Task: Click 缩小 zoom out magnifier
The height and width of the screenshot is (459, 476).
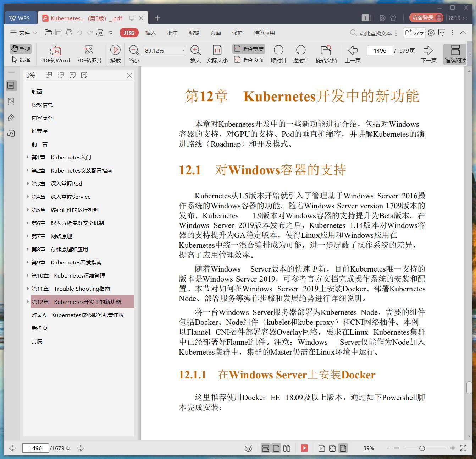Action: (134, 54)
